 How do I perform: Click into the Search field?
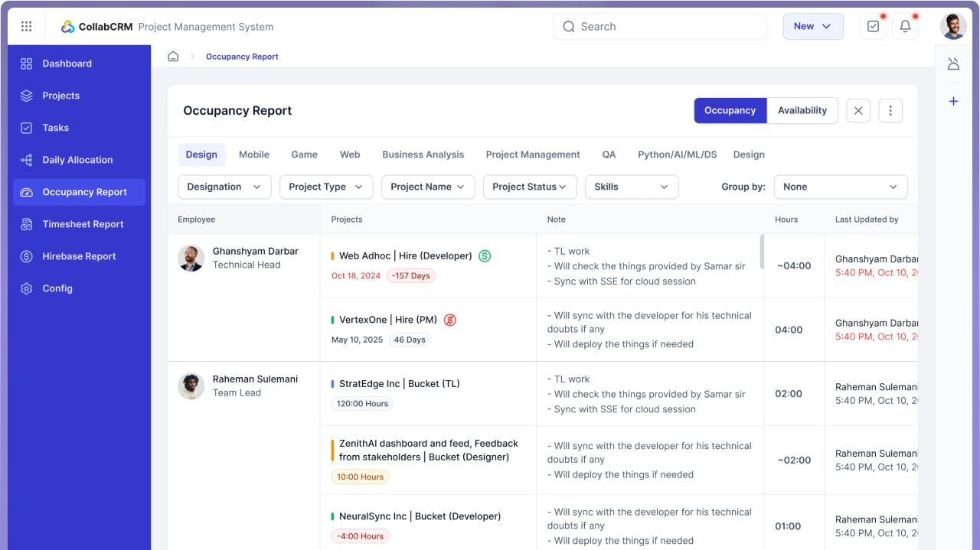pos(658,27)
